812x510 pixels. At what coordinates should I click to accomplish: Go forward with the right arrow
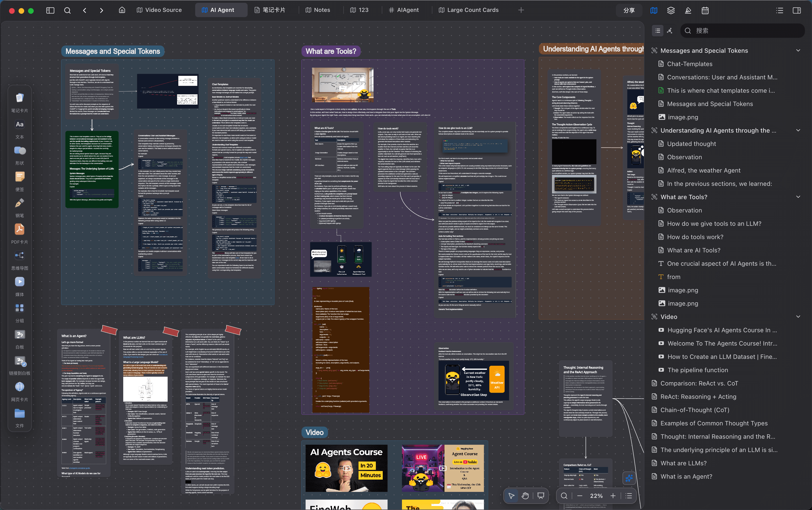101,10
